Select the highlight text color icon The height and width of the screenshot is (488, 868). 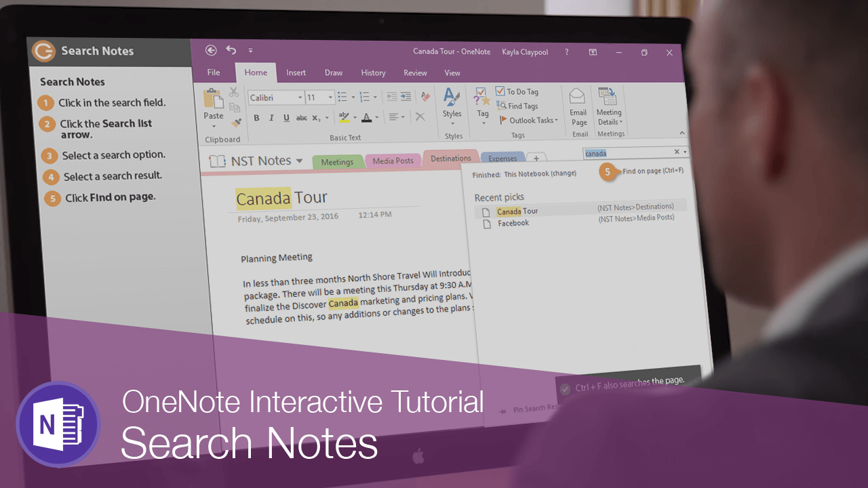pyautogui.click(x=344, y=117)
